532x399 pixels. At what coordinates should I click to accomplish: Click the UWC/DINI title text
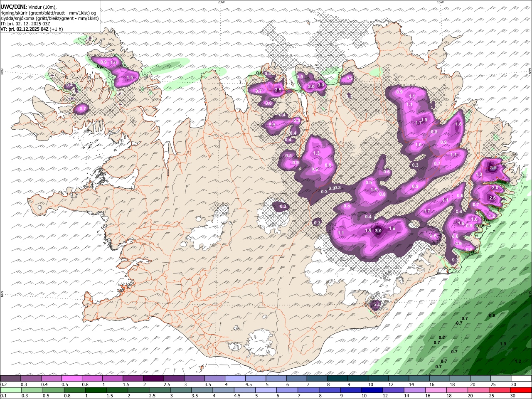[13, 7]
